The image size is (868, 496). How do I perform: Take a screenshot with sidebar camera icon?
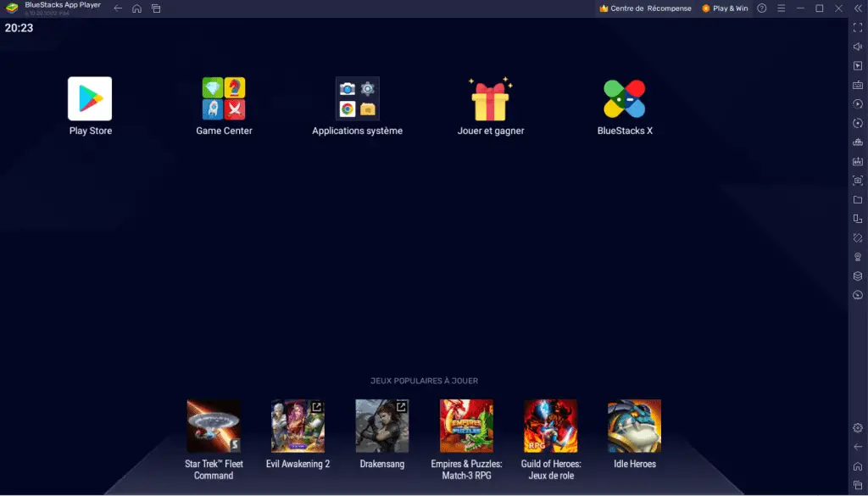pyautogui.click(x=858, y=181)
